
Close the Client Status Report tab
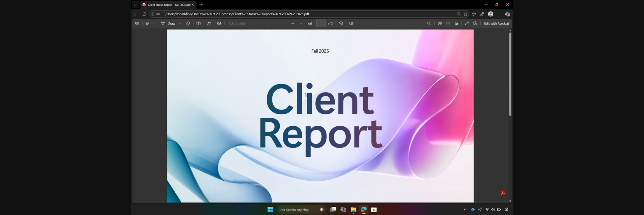[x=193, y=5]
